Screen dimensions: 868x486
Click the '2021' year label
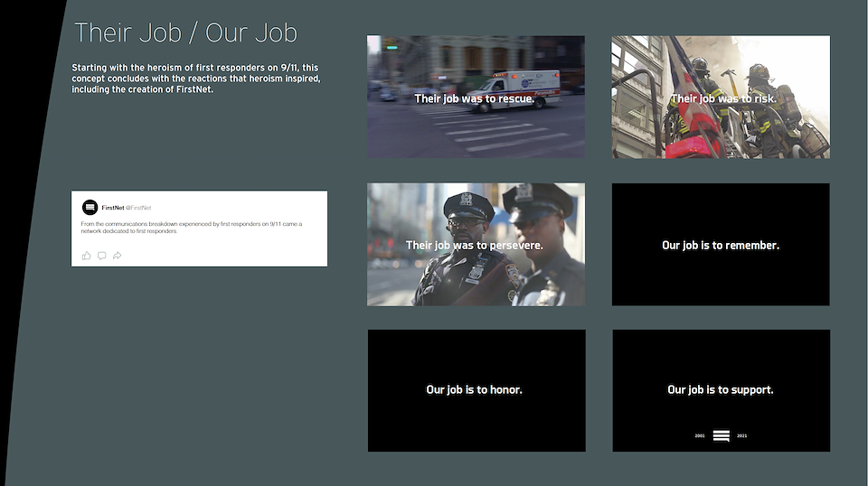[x=741, y=435]
